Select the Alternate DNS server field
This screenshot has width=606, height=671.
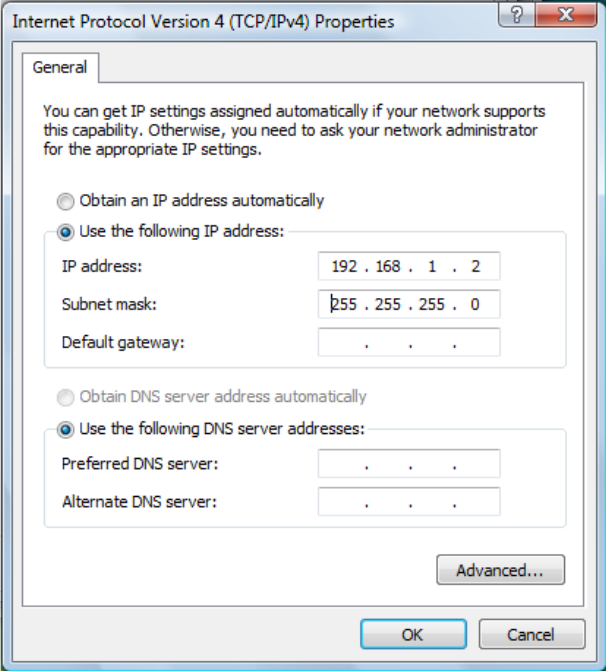pos(408,502)
